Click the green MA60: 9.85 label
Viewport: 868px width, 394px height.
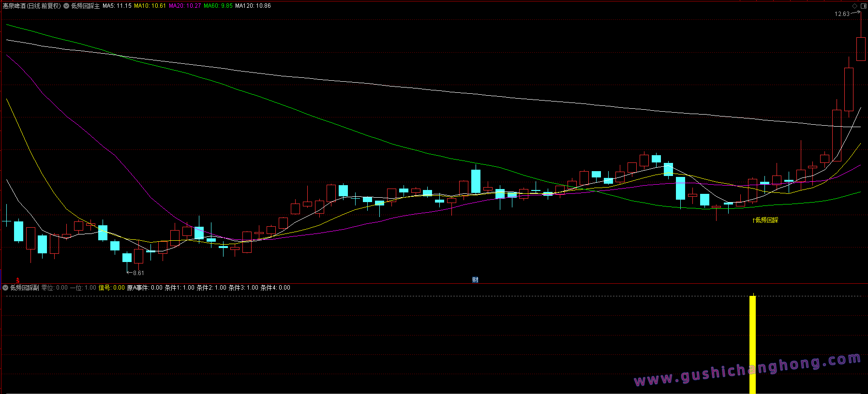pyautogui.click(x=218, y=6)
